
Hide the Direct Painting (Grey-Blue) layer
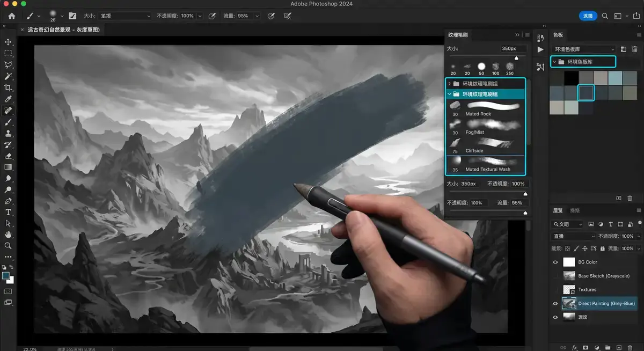(555, 304)
